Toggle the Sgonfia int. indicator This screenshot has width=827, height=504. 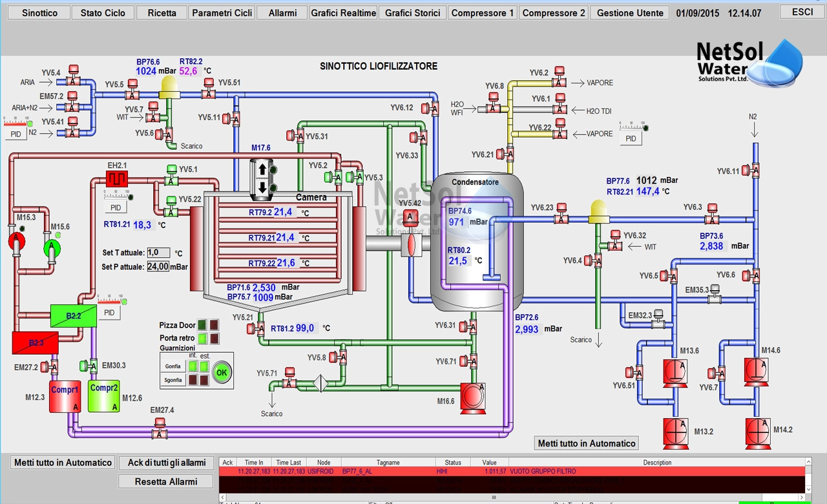pyautogui.click(x=193, y=380)
